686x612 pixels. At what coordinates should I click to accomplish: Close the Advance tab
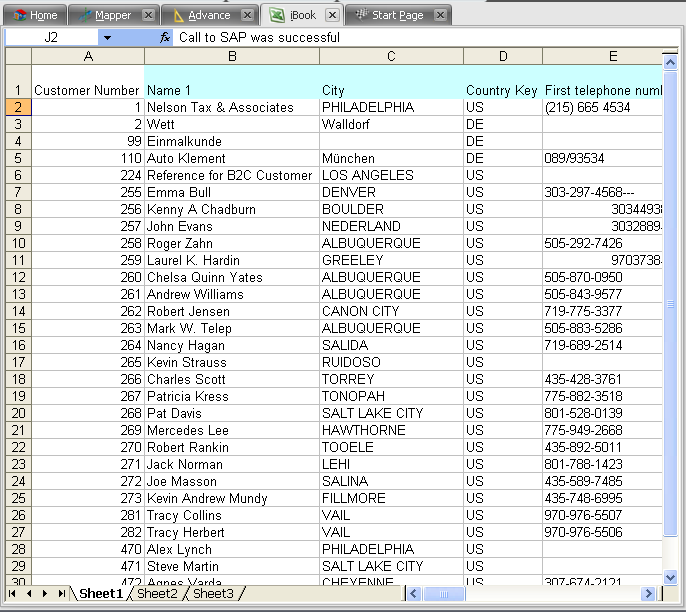point(246,15)
